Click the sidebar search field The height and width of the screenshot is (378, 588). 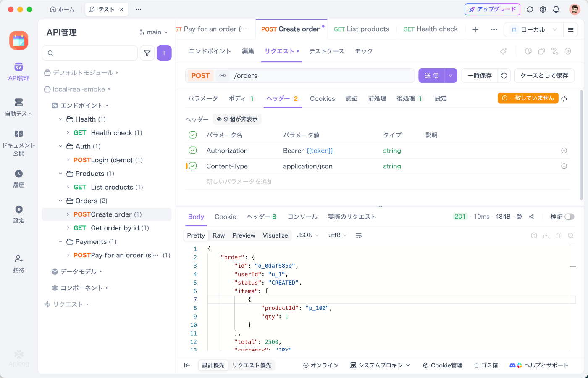[x=90, y=53]
